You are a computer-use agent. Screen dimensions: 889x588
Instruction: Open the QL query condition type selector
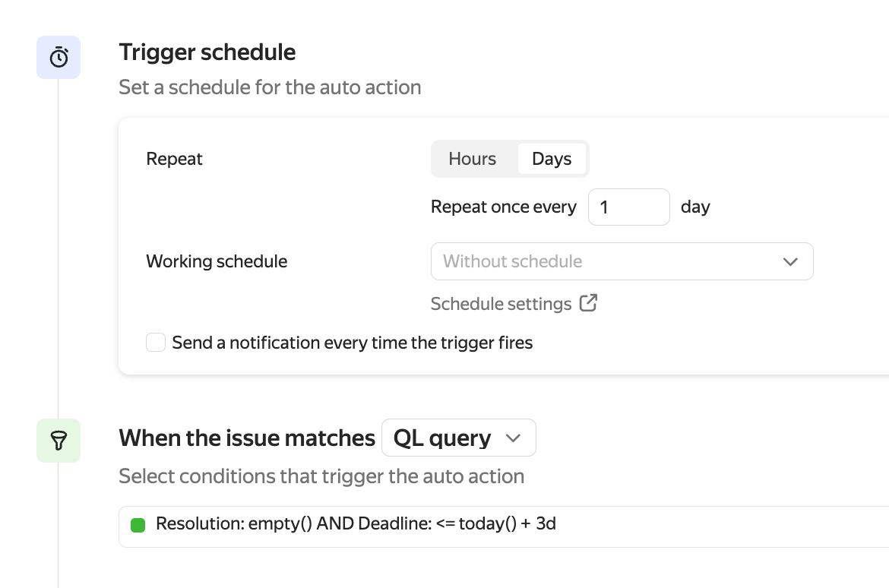[x=458, y=438]
